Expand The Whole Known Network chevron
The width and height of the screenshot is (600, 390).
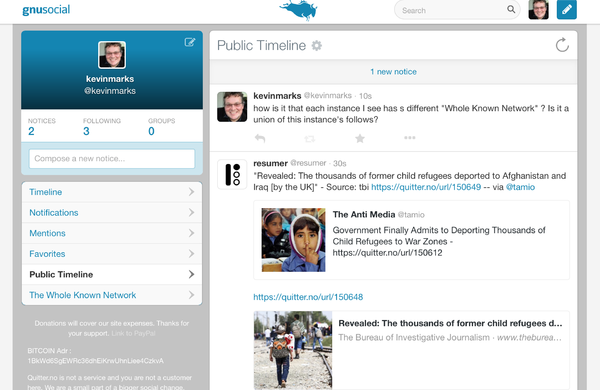pyautogui.click(x=191, y=295)
